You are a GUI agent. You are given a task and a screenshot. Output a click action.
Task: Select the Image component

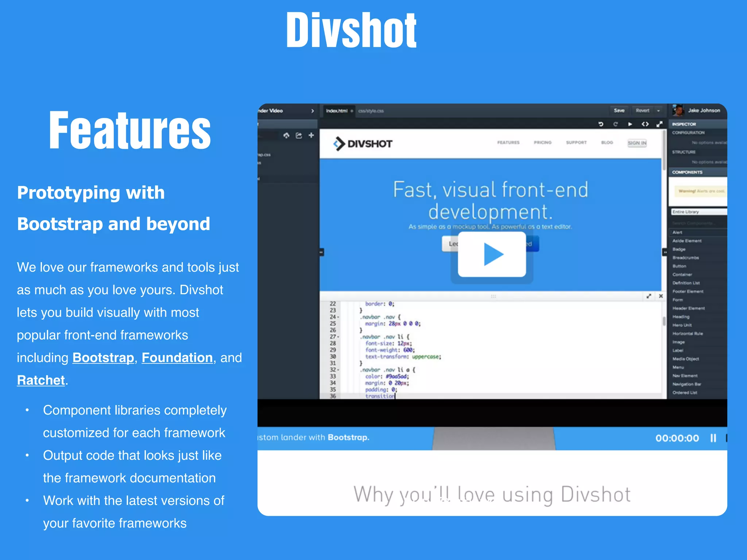(x=698, y=342)
